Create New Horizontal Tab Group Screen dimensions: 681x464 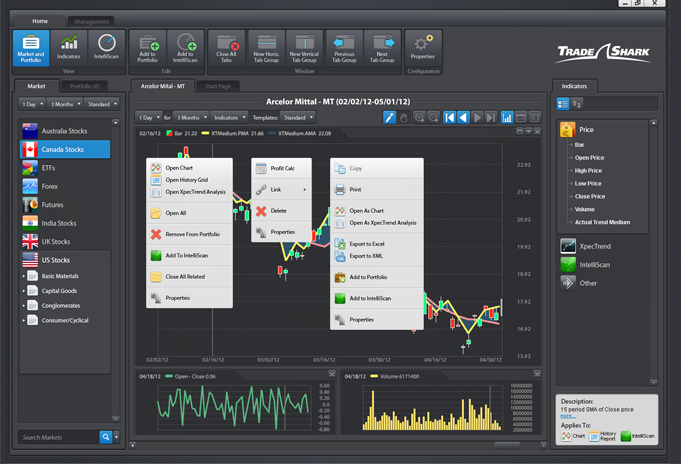266,48
